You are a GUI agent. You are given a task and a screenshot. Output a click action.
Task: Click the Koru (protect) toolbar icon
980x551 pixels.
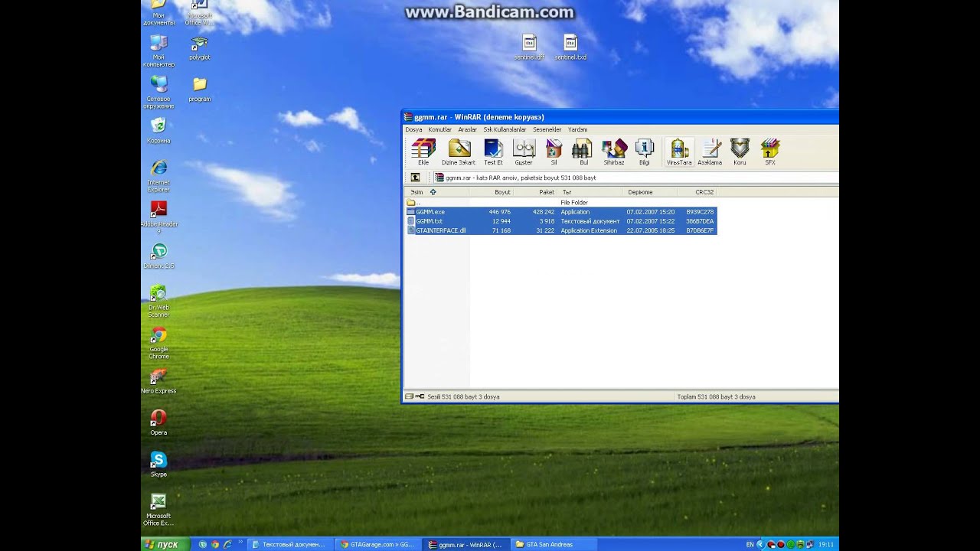(x=740, y=152)
